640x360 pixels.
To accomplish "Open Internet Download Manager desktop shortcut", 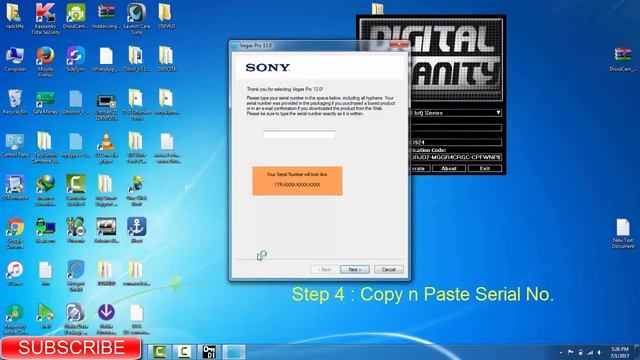I will (45, 190).
